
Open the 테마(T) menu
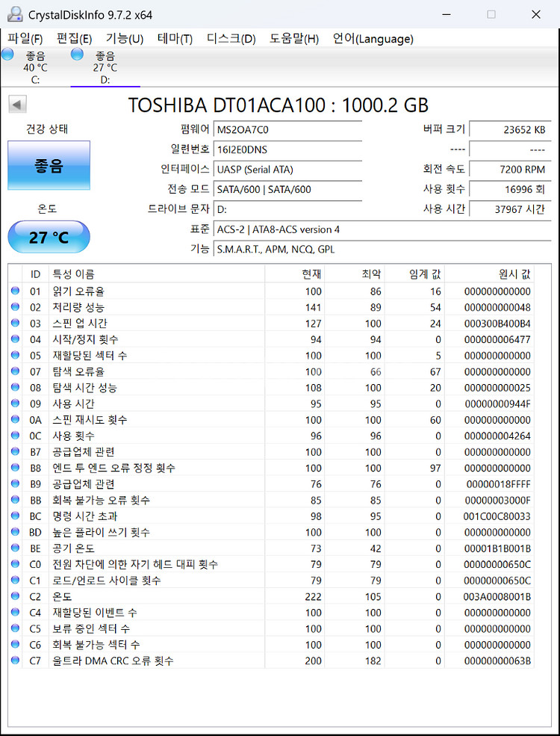[x=175, y=39]
